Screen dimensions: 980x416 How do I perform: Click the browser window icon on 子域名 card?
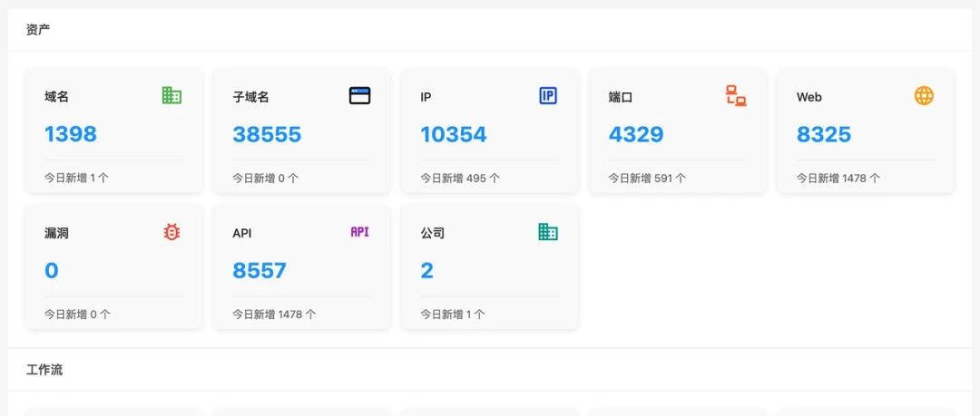coord(359,95)
